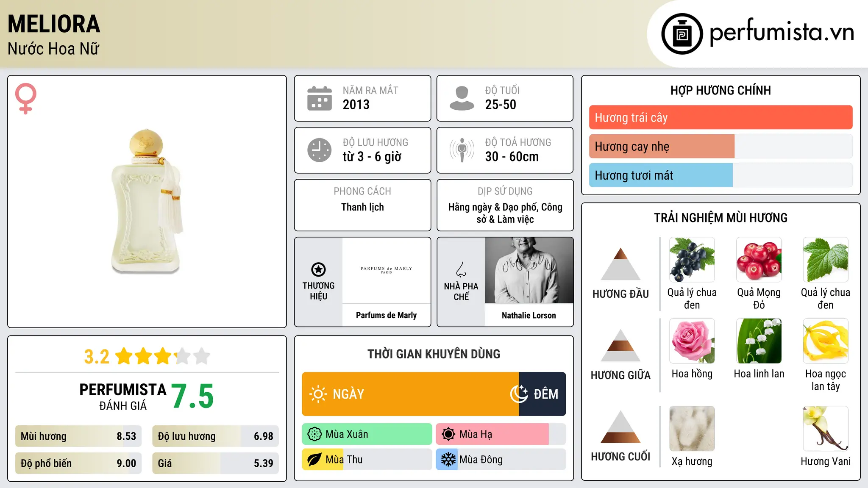Open the Hoa linh lan note image
868x488 pixels.
tap(759, 341)
